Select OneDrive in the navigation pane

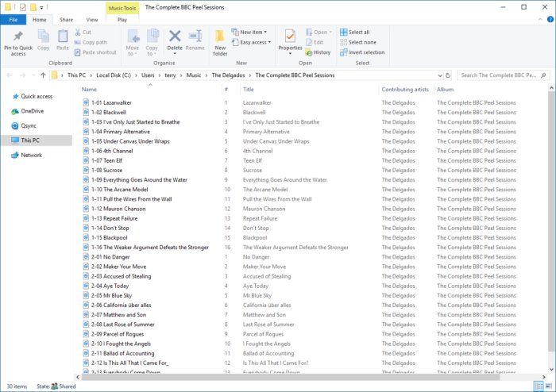click(x=33, y=111)
